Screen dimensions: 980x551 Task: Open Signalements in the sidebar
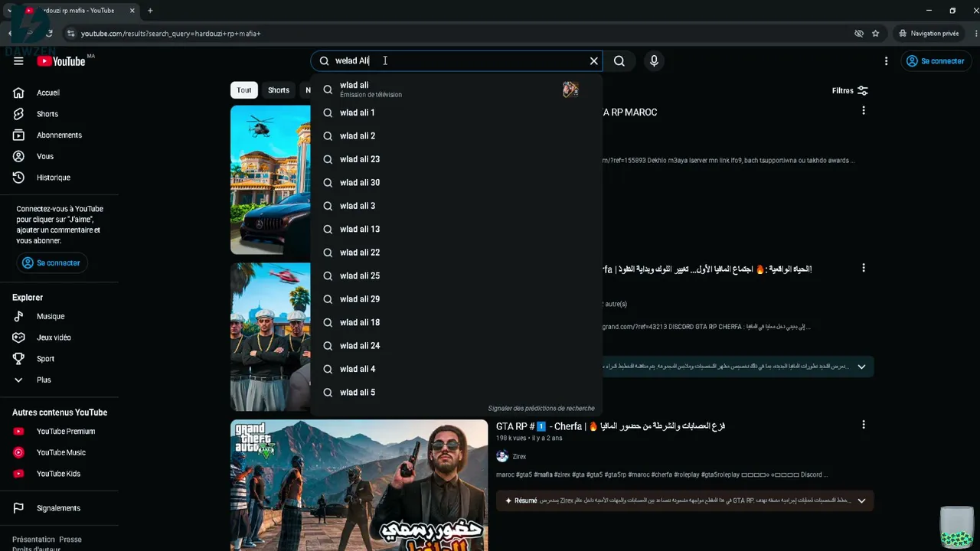coord(59,508)
